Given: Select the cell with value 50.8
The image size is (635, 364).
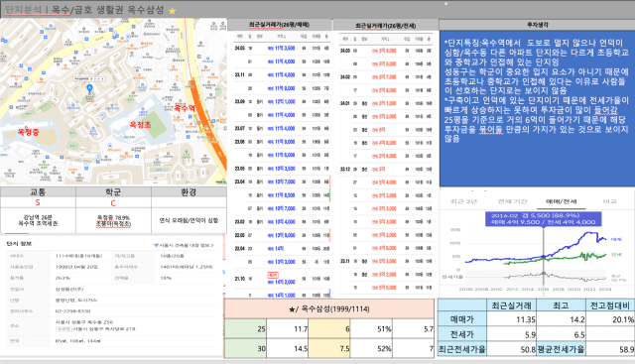Looking at the screenshot, I should 512,349.
